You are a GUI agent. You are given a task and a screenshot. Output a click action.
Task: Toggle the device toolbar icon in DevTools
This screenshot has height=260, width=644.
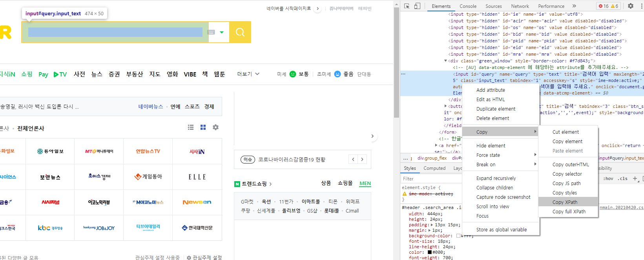pyautogui.click(x=417, y=6)
